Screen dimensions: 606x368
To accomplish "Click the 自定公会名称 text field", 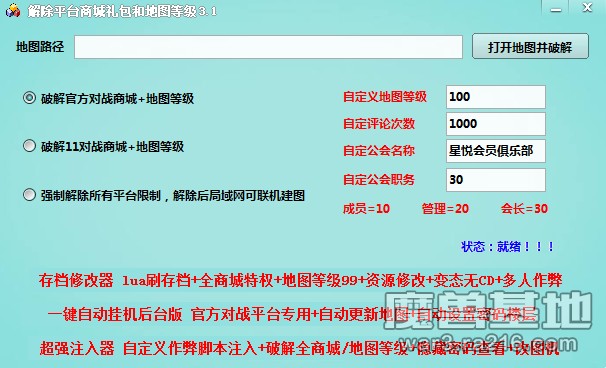I will point(496,151).
